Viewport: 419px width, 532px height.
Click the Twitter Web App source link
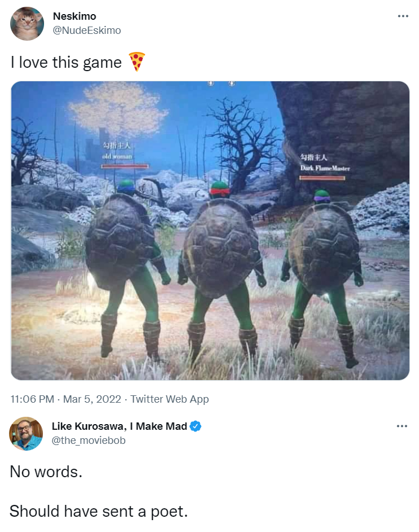tap(169, 399)
